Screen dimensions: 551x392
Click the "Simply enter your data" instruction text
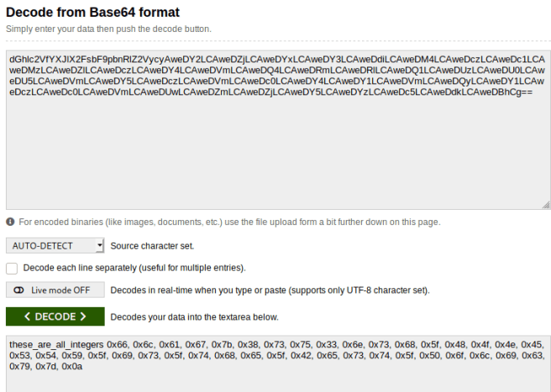[x=109, y=29]
